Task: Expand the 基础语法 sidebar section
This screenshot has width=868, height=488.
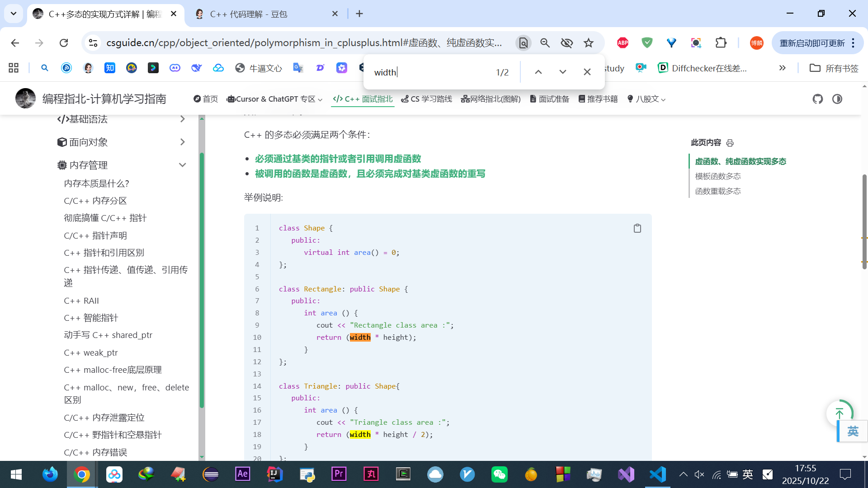Action: click(182, 119)
